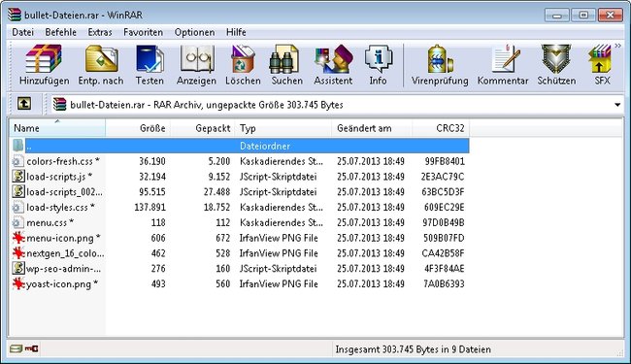The width and height of the screenshot is (631, 364).
Task: Sort by the Gepackt column header
Action: pos(203,128)
